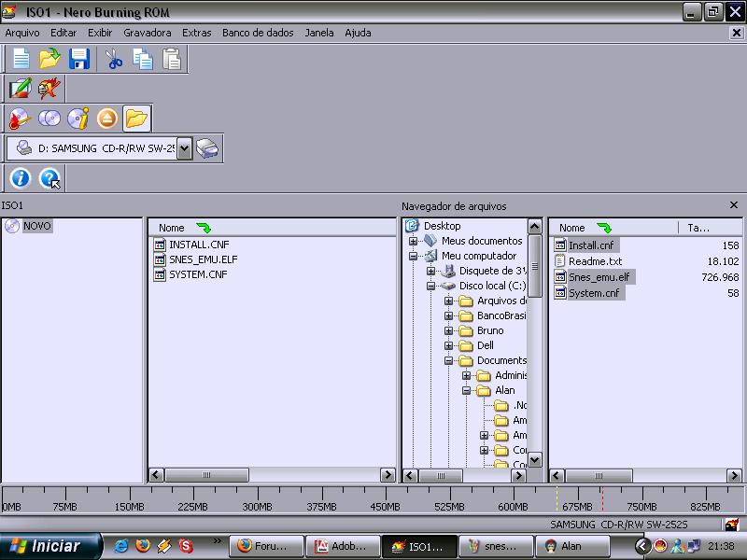Open the Ajuda menu
The image size is (747, 560).
tap(358, 33)
